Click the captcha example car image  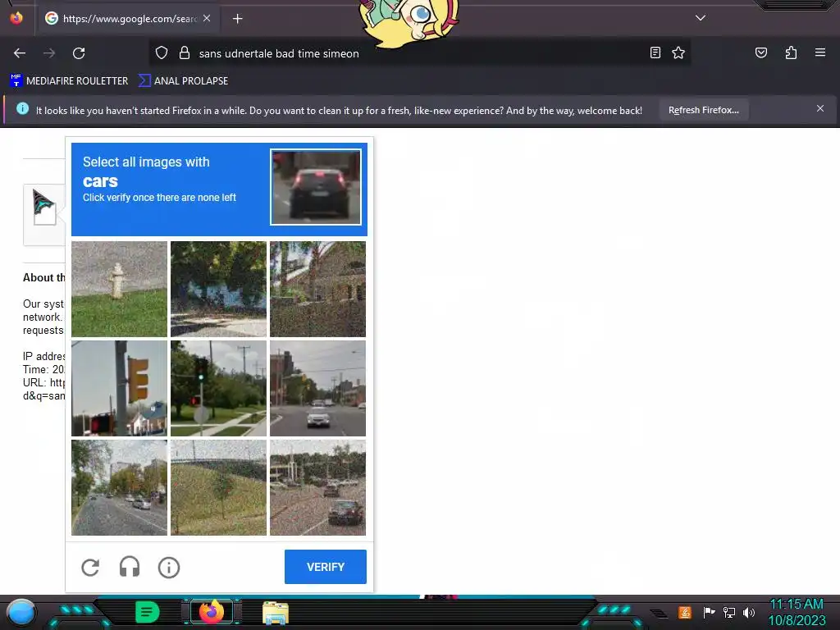click(x=316, y=187)
